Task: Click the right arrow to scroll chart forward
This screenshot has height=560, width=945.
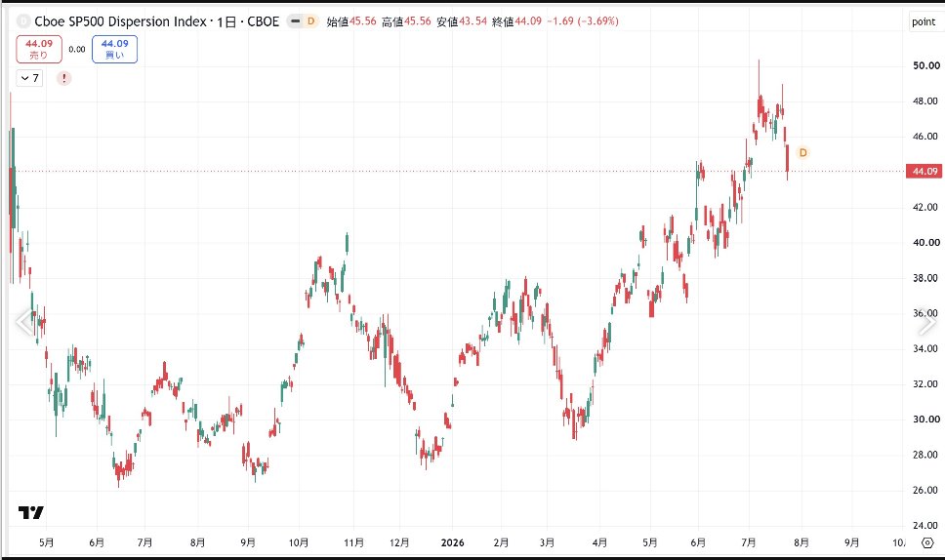Action: pos(926,323)
